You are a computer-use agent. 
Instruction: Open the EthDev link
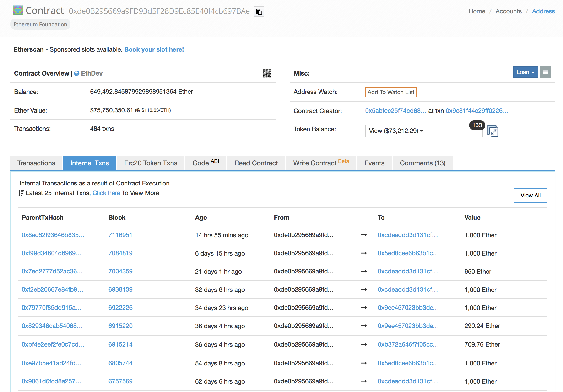click(x=92, y=73)
